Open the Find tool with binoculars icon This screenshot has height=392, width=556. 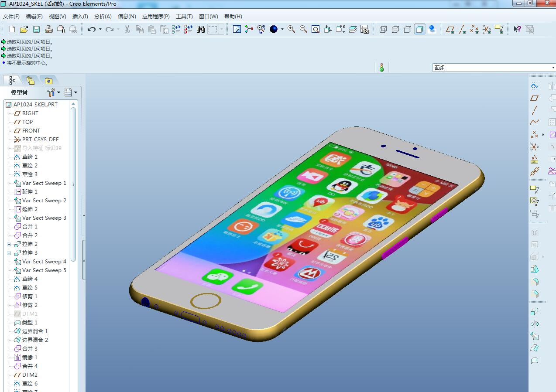click(201, 29)
